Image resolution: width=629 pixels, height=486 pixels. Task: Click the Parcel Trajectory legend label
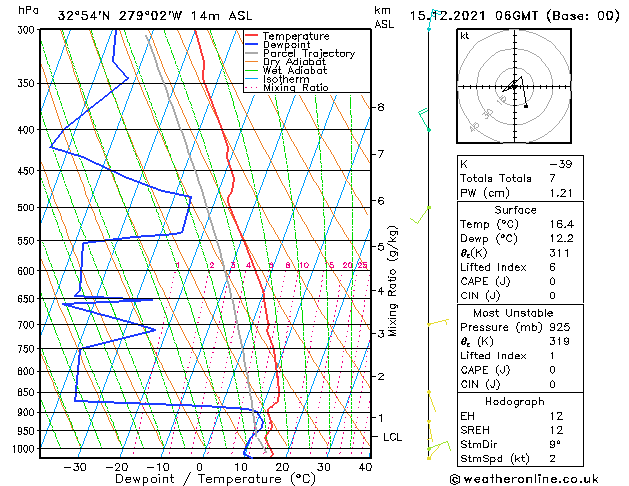(309, 53)
